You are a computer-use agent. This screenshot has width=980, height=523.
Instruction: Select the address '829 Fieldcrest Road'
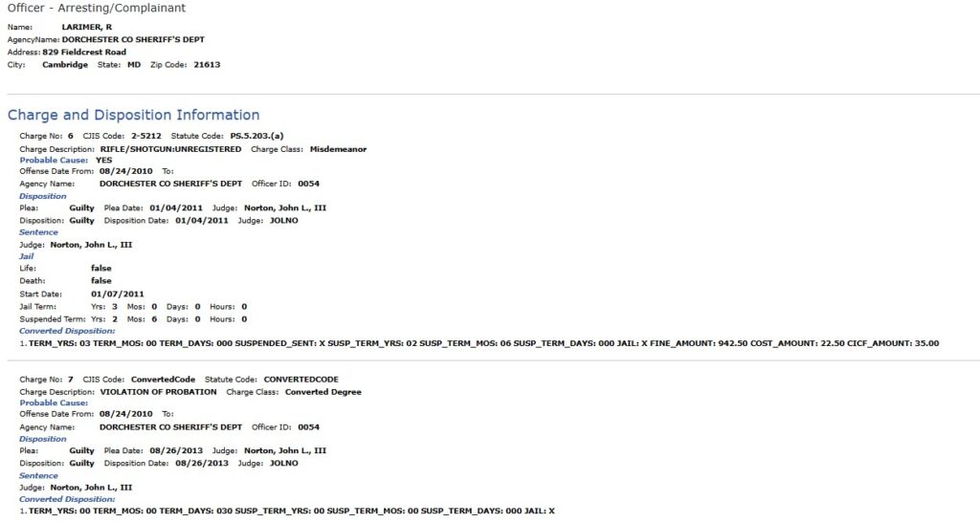click(84, 53)
